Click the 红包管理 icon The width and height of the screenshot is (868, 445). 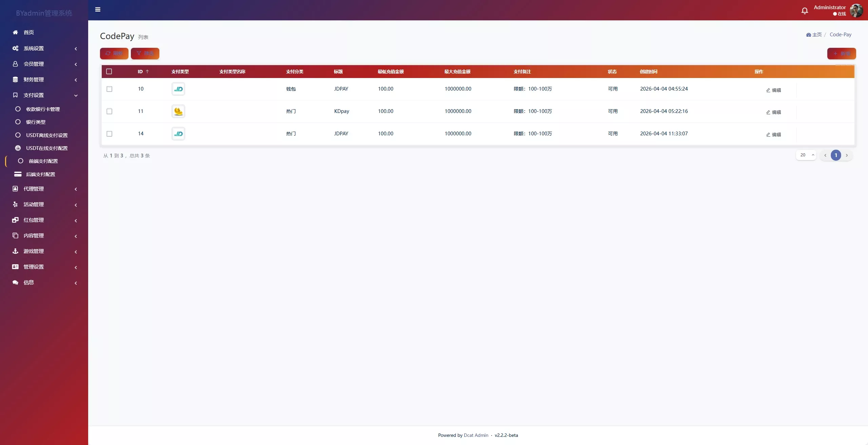pos(15,220)
